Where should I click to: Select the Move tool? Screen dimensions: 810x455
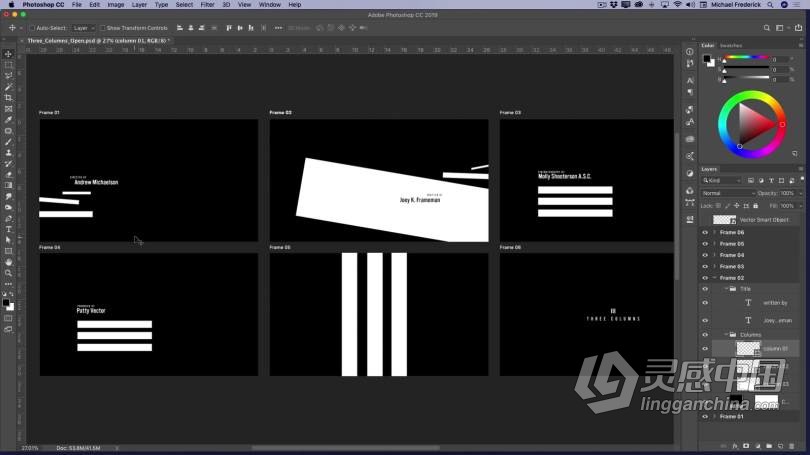pos(8,54)
